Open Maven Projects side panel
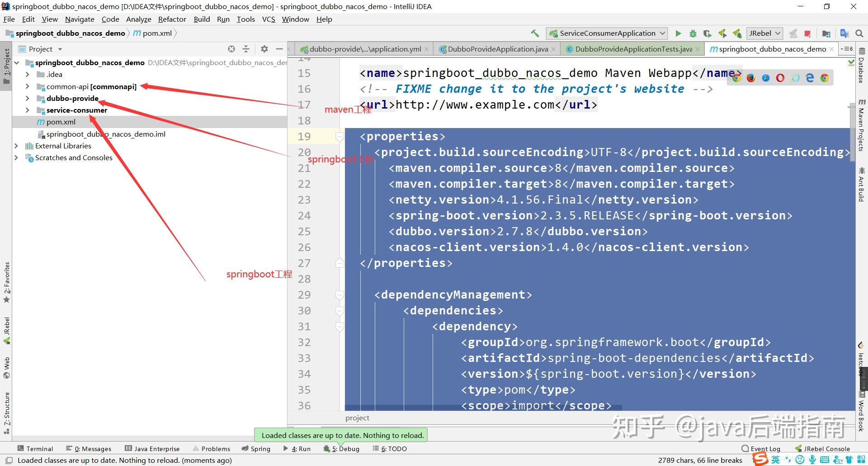The image size is (868, 466). [862, 125]
